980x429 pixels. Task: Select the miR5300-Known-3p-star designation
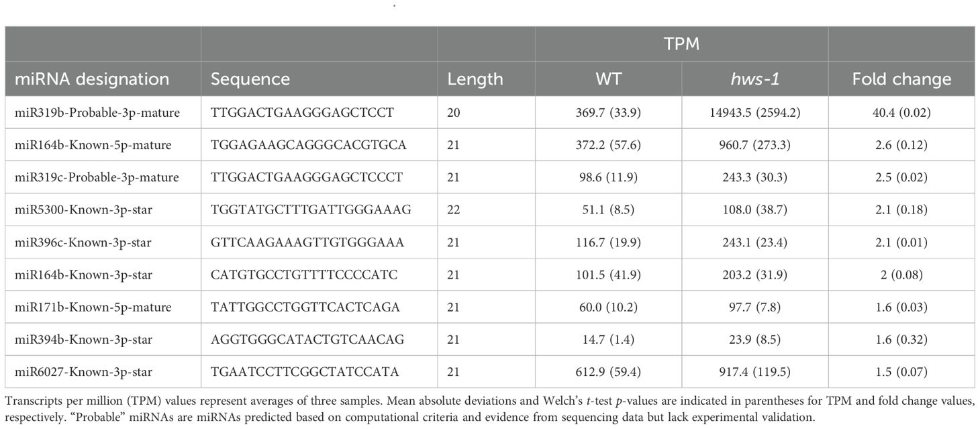click(x=83, y=210)
